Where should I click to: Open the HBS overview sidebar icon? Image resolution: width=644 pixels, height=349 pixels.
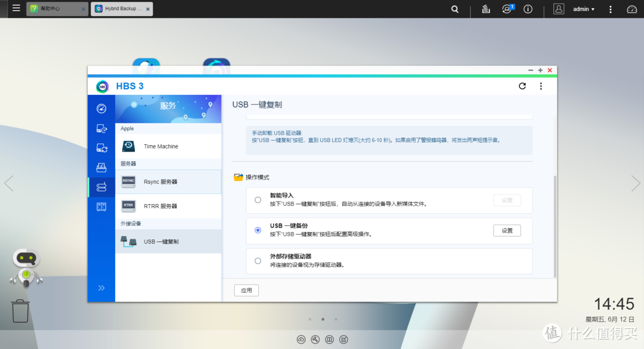point(101,109)
